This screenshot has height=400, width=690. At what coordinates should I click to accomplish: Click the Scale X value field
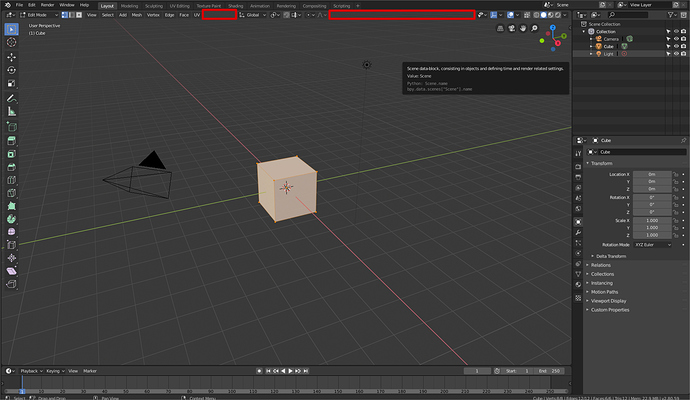click(x=652, y=220)
